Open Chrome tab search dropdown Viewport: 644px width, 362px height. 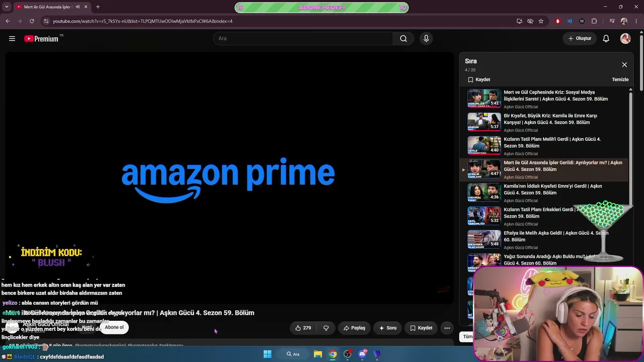tap(7, 7)
